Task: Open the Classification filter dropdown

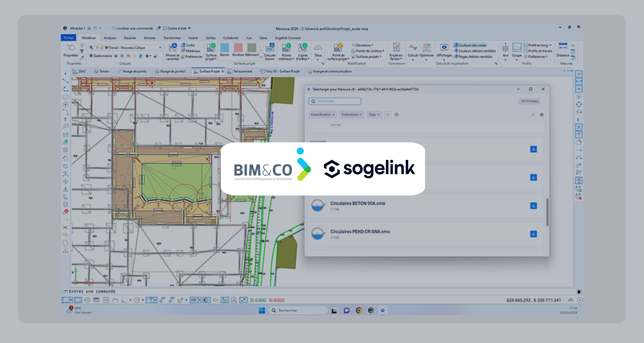Action: tap(323, 114)
